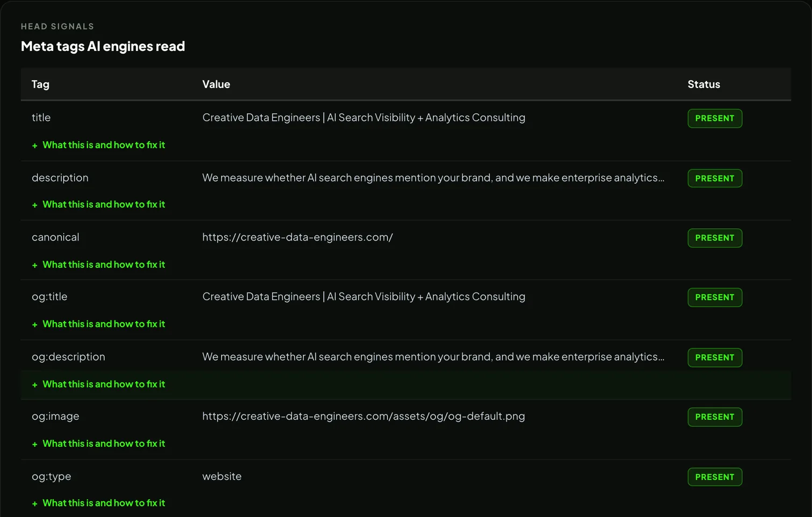Click the plus icon under the og:image tag
The image size is (812, 517).
tap(34, 445)
